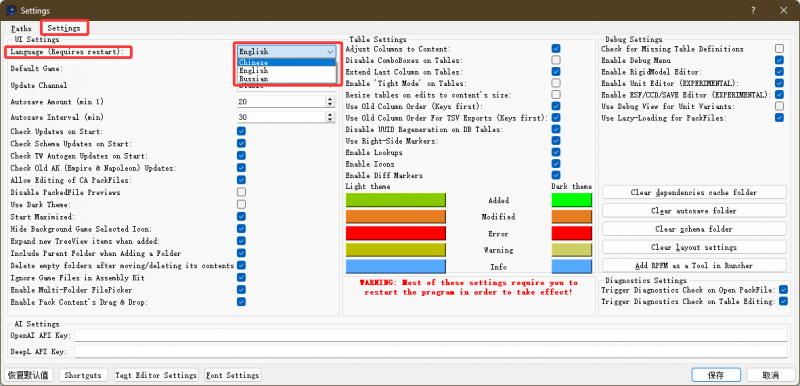The height and width of the screenshot is (386, 800).
Task: Click the help question mark in title bar
Action: coord(753,10)
